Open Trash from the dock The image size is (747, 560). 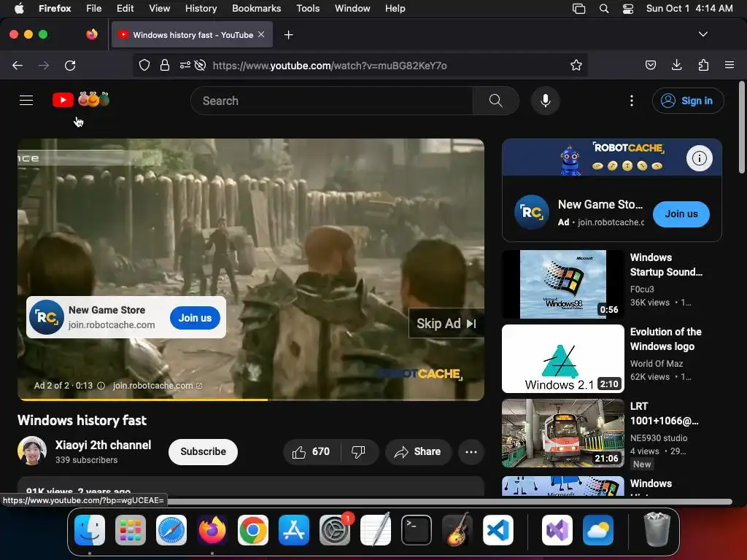[x=657, y=529]
